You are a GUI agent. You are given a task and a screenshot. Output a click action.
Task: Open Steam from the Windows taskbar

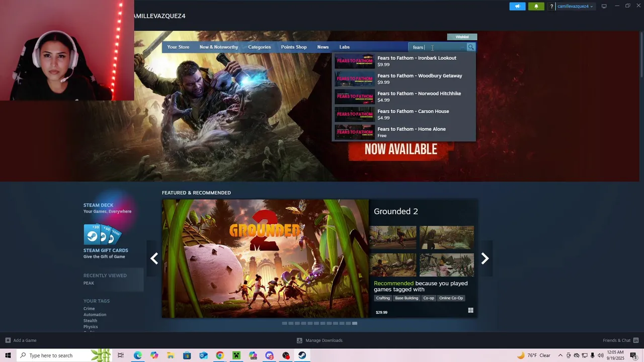tap(302, 355)
